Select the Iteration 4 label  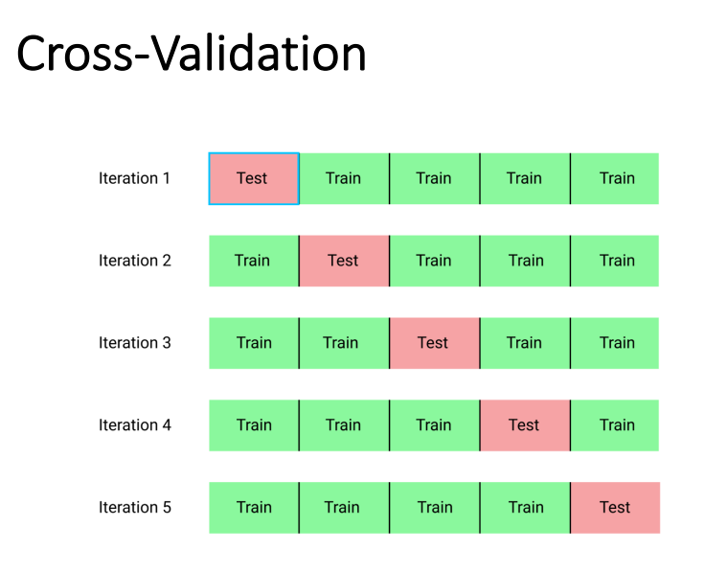pyautogui.click(x=134, y=425)
